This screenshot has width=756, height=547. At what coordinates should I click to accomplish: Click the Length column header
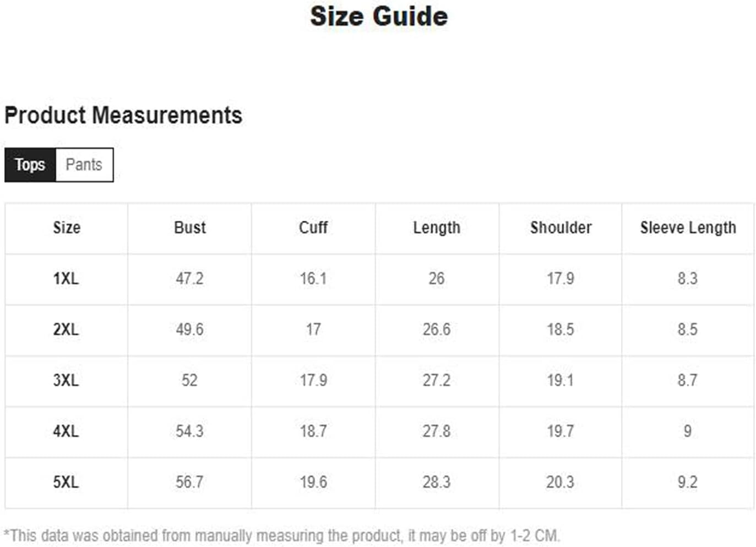(x=437, y=228)
